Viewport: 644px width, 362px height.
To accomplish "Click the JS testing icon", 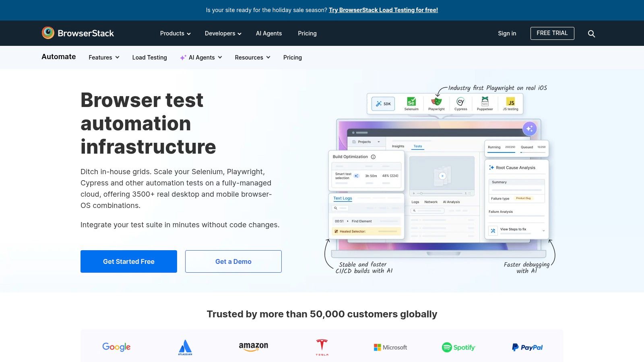I will pos(510,102).
